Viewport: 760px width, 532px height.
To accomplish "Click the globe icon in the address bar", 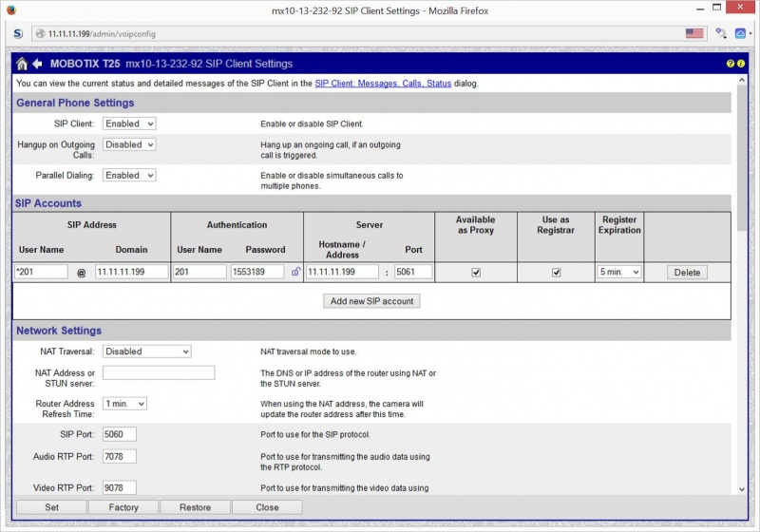I will point(40,34).
